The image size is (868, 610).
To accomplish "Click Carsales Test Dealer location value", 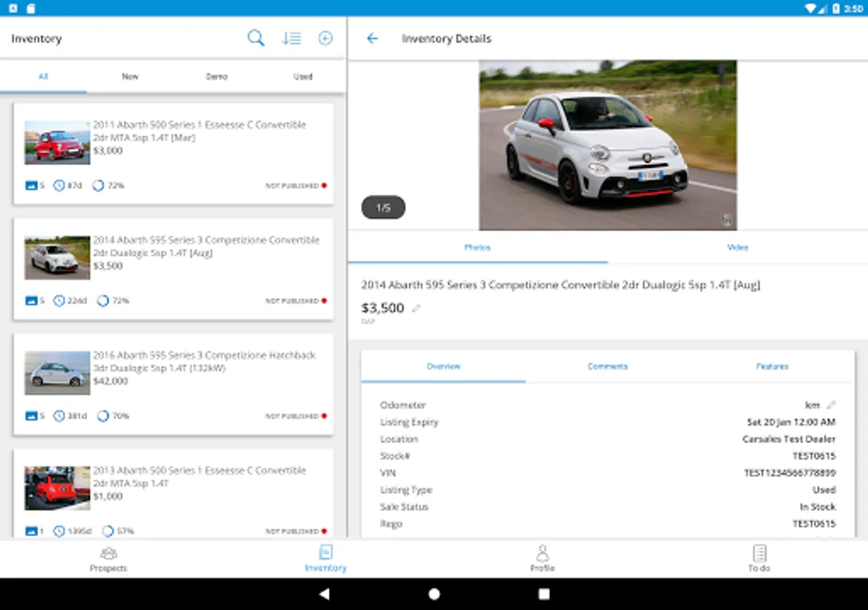I will 789,439.
